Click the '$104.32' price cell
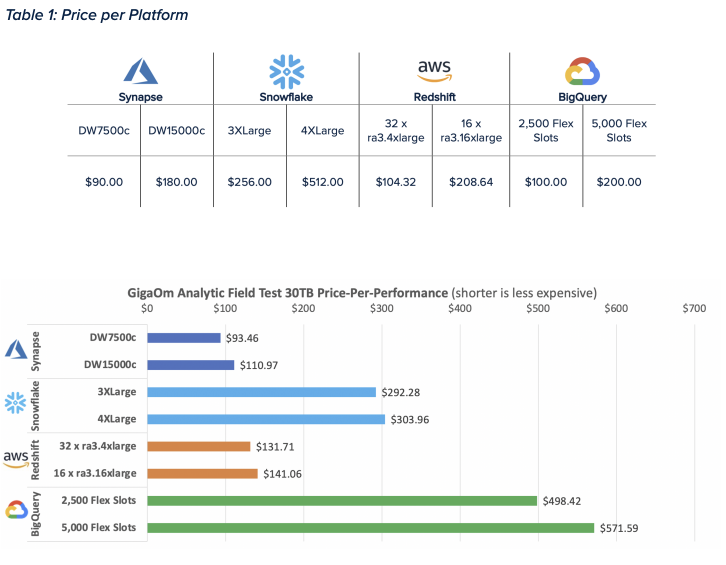The height and width of the screenshot is (565, 726). tap(395, 182)
